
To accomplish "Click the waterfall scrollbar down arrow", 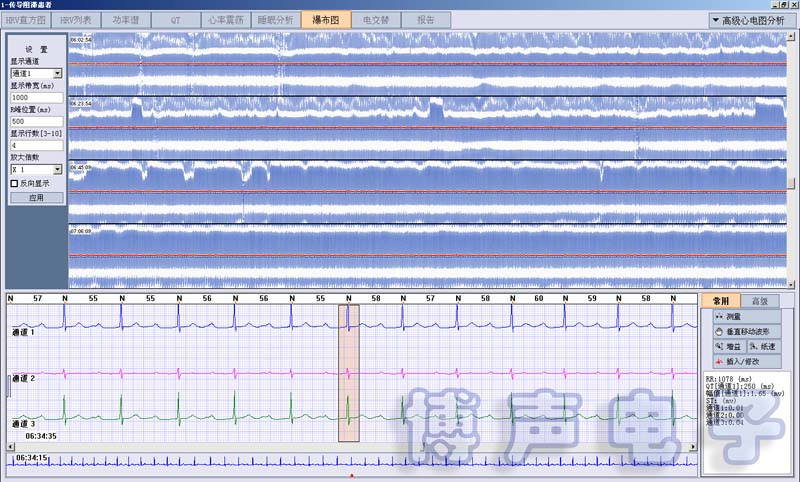I will [791, 285].
